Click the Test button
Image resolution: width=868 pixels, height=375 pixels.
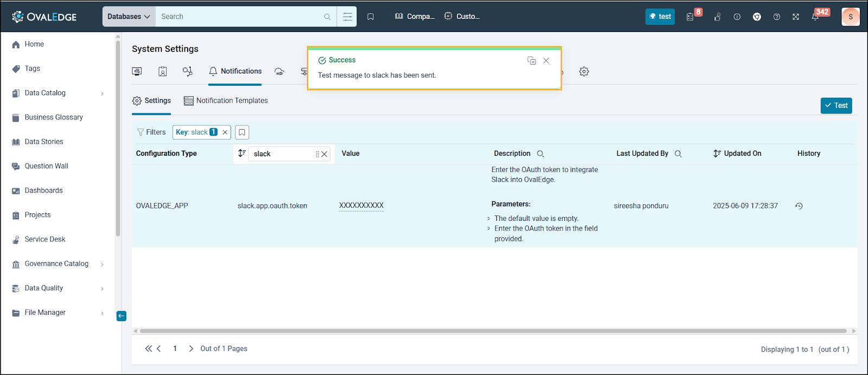[836, 105]
